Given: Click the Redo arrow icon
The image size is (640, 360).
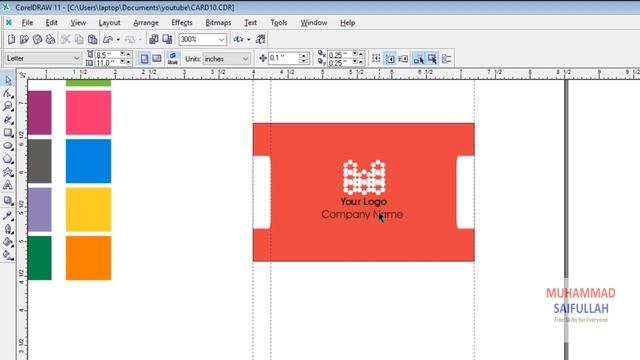Looking at the screenshot, I should pos(130,39).
